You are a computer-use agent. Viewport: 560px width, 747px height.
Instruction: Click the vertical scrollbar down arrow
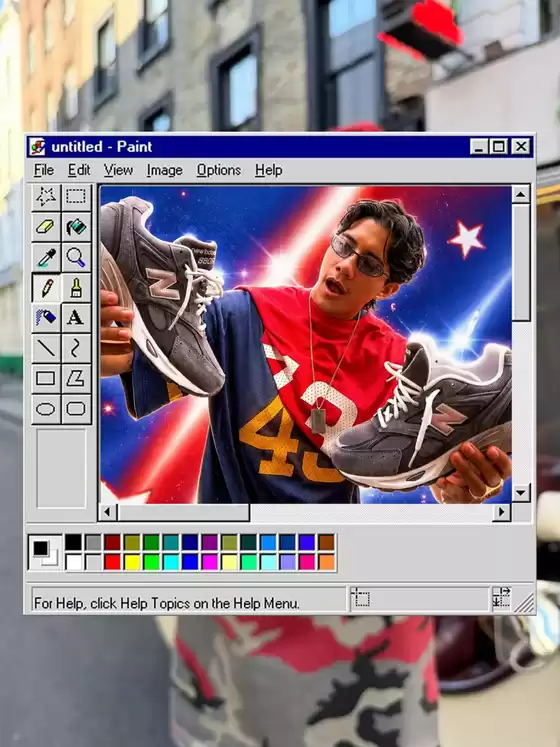[521, 492]
